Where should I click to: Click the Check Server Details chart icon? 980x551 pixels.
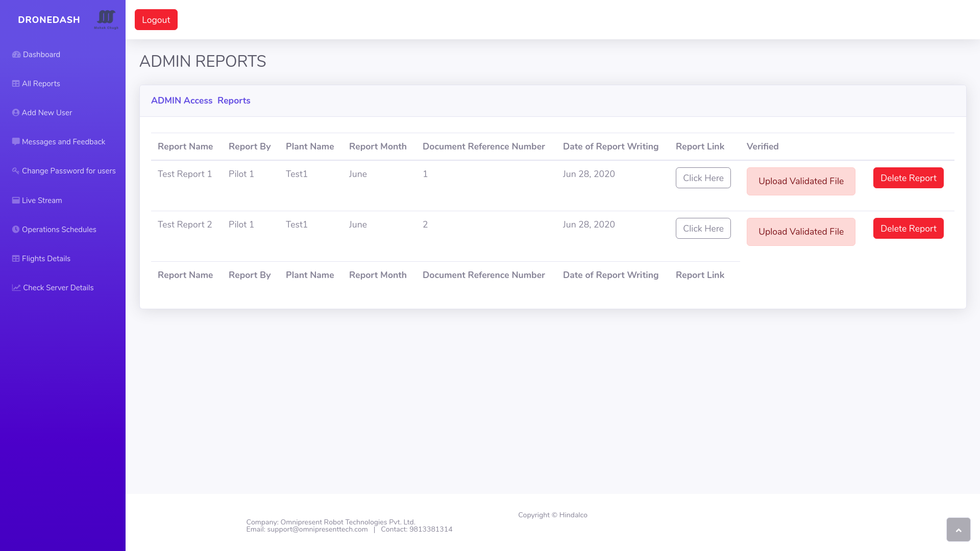tap(16, 288)
